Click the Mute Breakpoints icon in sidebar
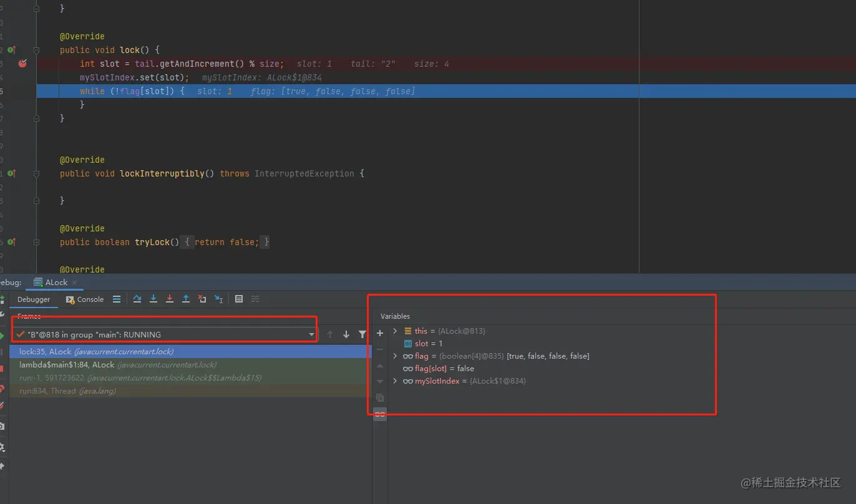The width and height of the screenshot is (856, 504). pyautogui.click(x=2, y=405)
